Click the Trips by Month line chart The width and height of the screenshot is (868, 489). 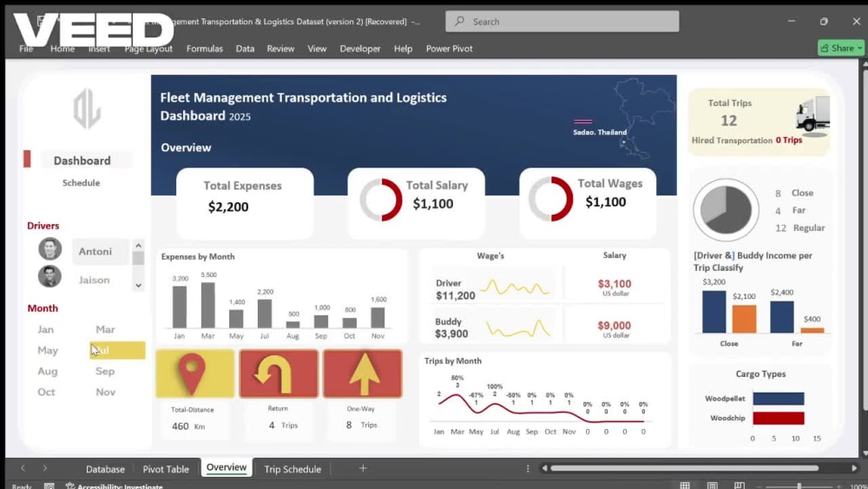click(x=541, y=407)
